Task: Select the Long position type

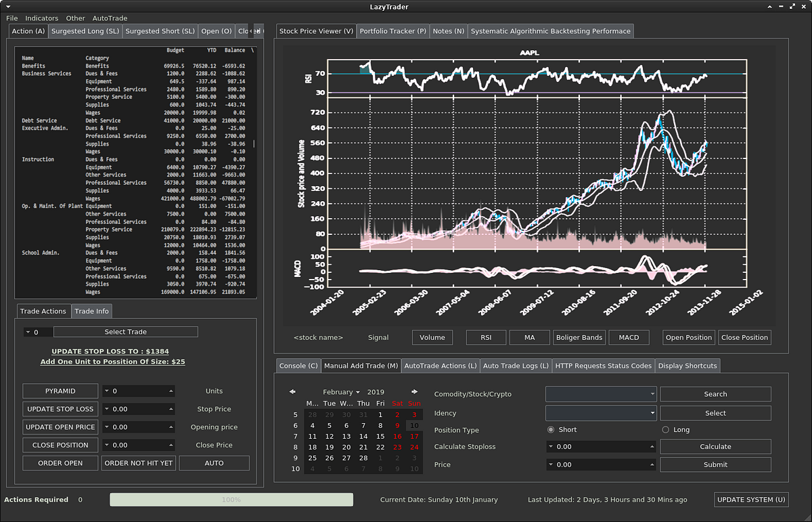Action: 664,429
